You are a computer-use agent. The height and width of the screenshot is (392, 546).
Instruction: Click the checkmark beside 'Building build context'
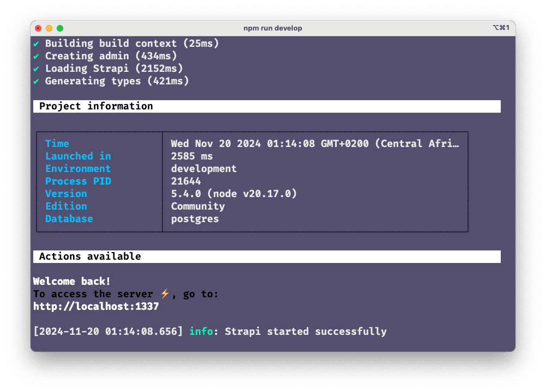(36, 44)
